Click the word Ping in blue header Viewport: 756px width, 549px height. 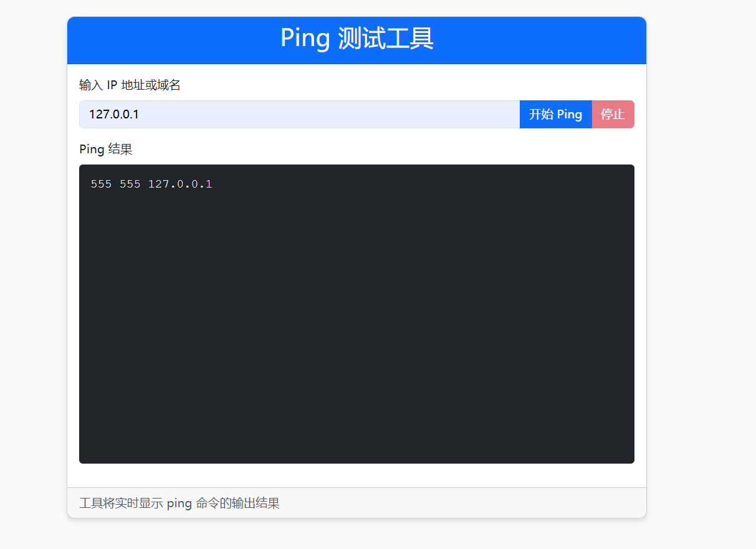305,39
